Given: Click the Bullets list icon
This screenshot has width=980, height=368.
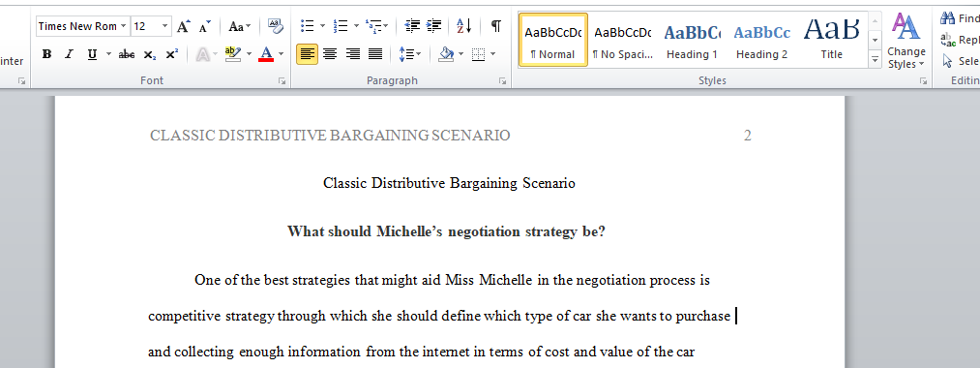Looking at the screenshot, I should pyautogui.click(x=307, y=26).
